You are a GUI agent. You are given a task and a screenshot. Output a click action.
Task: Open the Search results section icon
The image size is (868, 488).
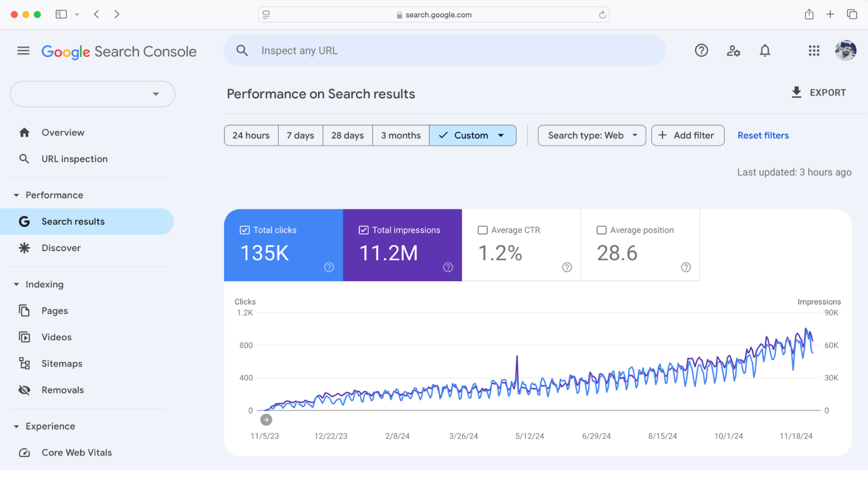coord(24,221)
